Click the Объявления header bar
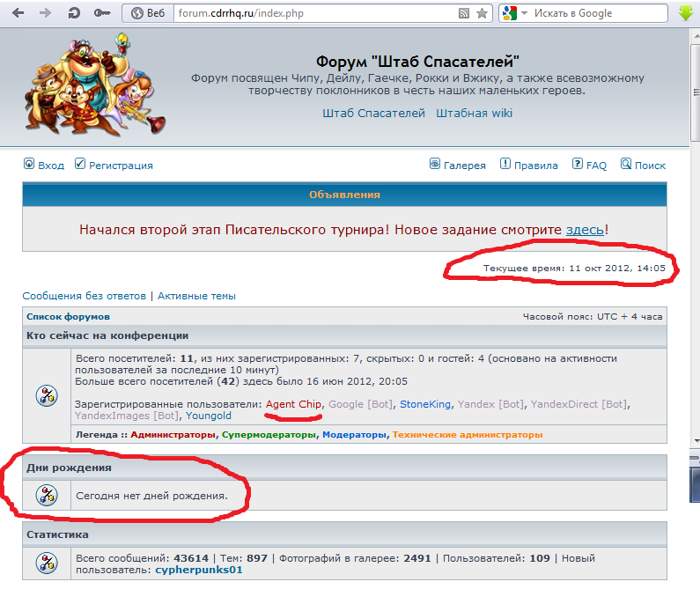This screenshot has width=700, height=604. [344, 195]
